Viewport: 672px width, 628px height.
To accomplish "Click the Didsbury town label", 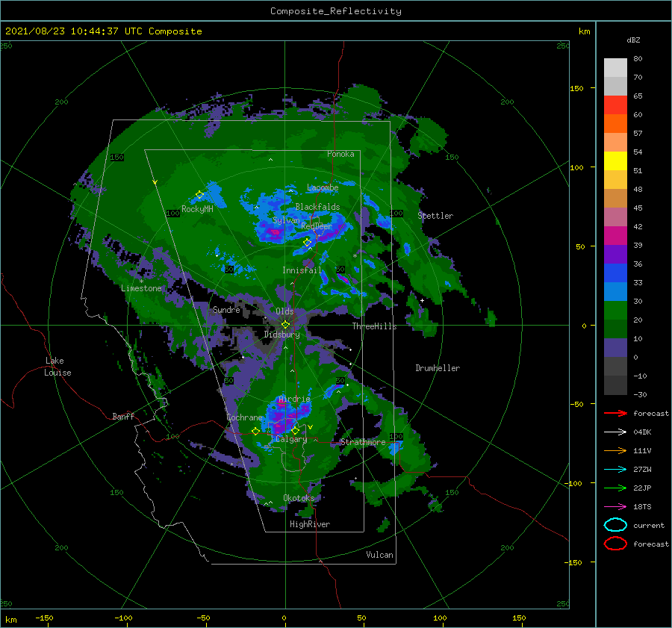I will [x=281, y=335].
